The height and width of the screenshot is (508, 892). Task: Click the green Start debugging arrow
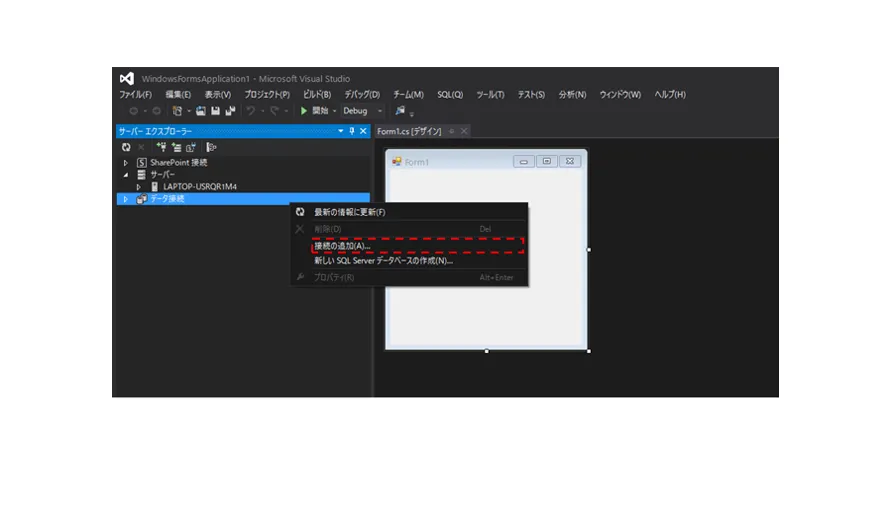[304, 111]
